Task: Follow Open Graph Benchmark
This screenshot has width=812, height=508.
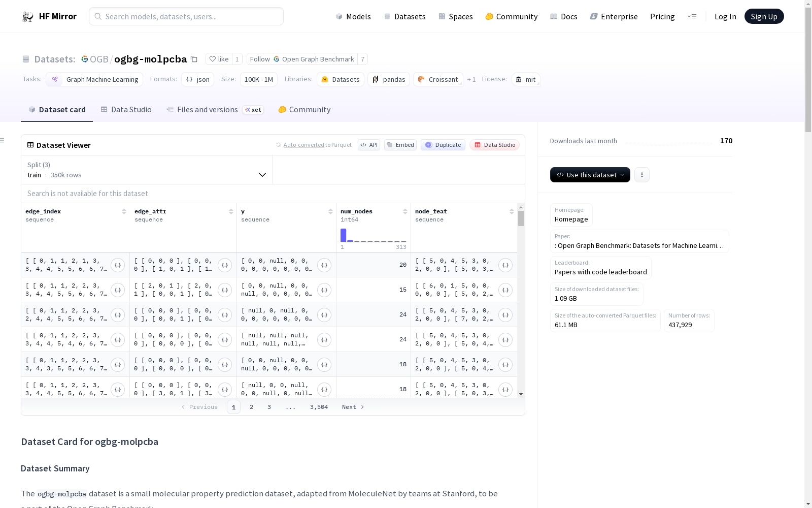Action: [302, 59]
